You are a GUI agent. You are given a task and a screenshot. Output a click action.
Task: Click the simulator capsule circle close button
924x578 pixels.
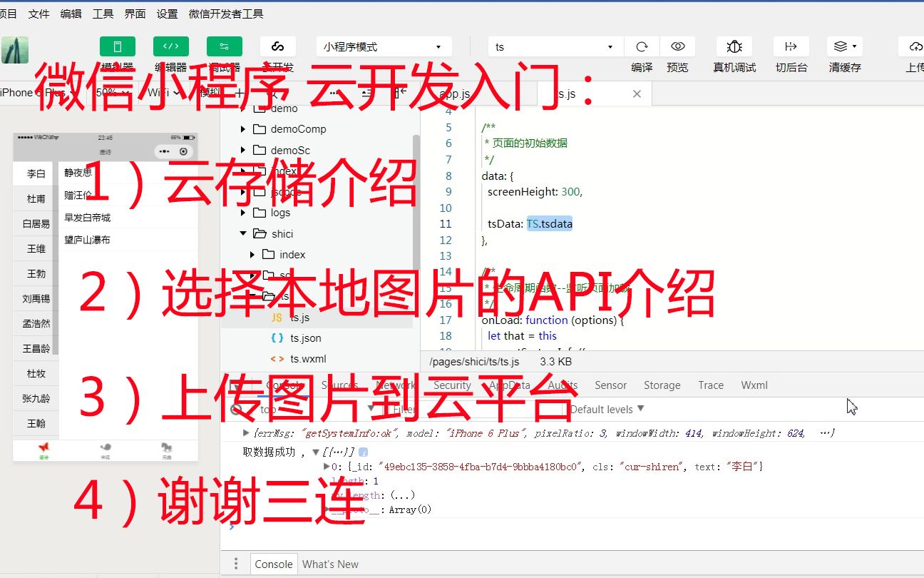(184, 151)
